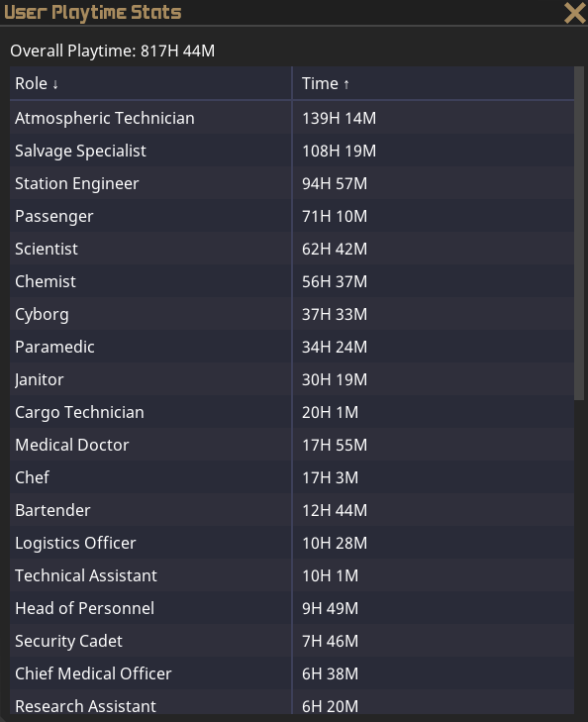Select the Passenger row
Viewport: 588px width, 722px height.
pos(292,216)
